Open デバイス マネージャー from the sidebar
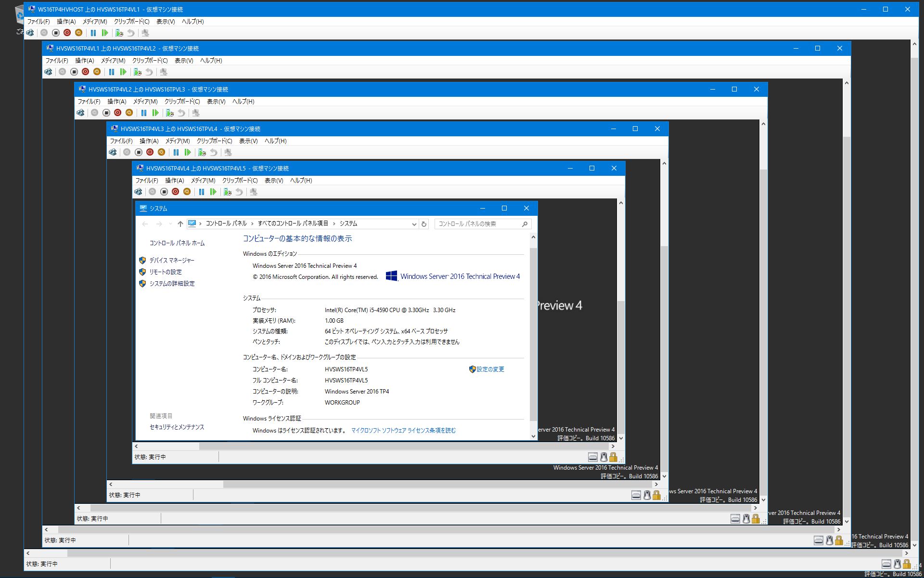The width and height of the screenshot is (924, 578). pos(172,261)
